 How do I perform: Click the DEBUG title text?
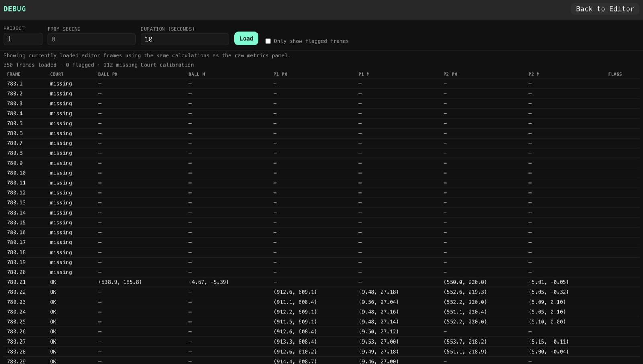15,9
